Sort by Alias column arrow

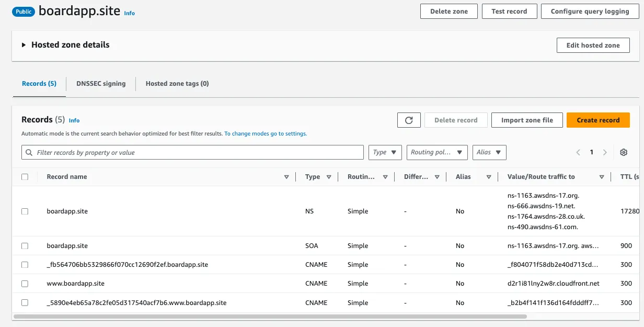click(x=489, y=177)
